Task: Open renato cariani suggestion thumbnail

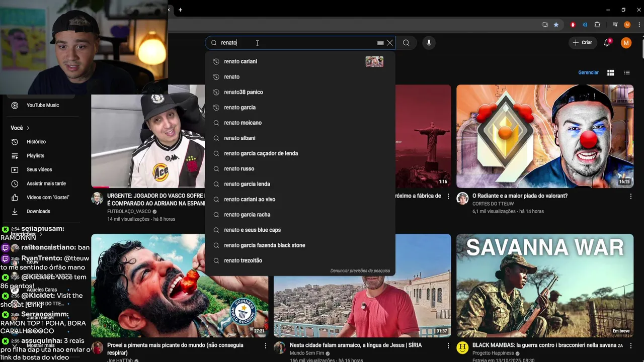Action: pos(374,61)
